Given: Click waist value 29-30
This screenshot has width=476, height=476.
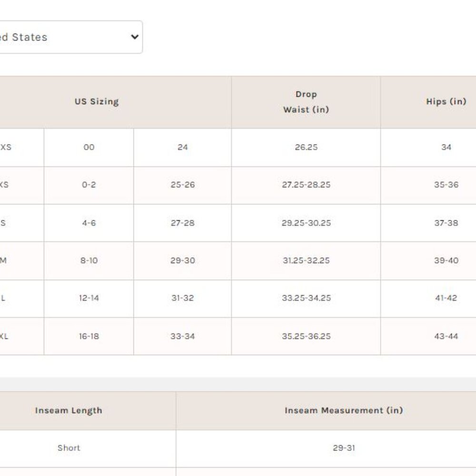Looking at the screenshot, I should [x=183, y=260].
